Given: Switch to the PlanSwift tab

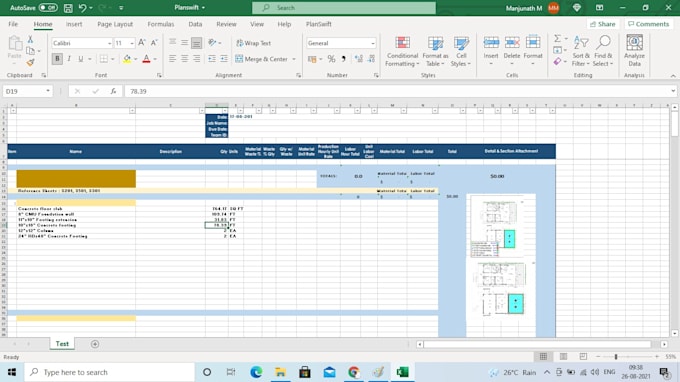Looking at the screenshot, I should coord(319,24).
